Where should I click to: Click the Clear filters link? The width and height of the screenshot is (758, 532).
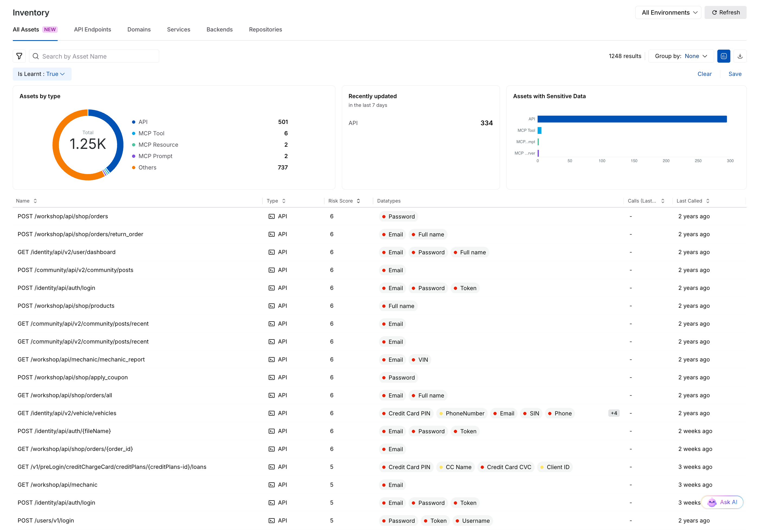tap(704, 74)
